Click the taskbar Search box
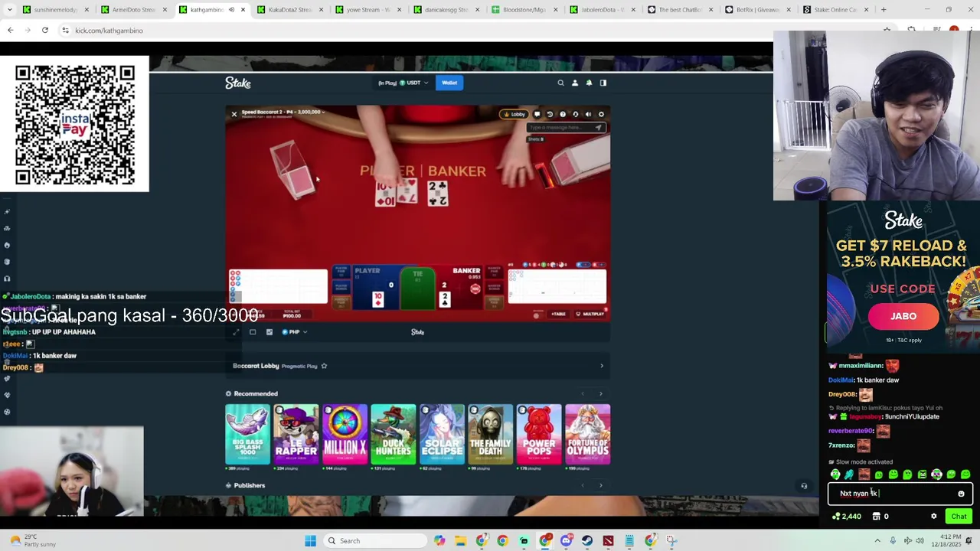 tap(374, 541)
